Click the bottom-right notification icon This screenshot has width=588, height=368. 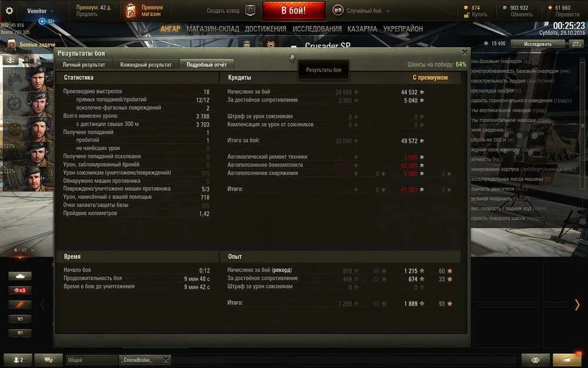(567, 360)
